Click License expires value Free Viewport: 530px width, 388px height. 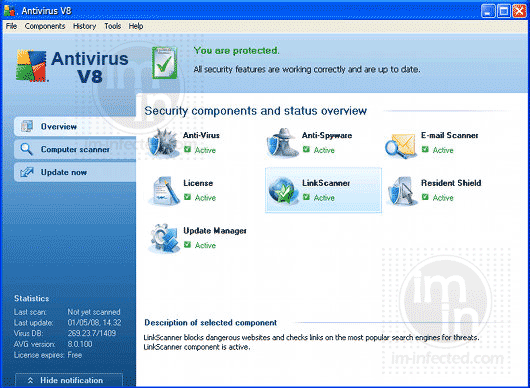click(x=75, y=355)
